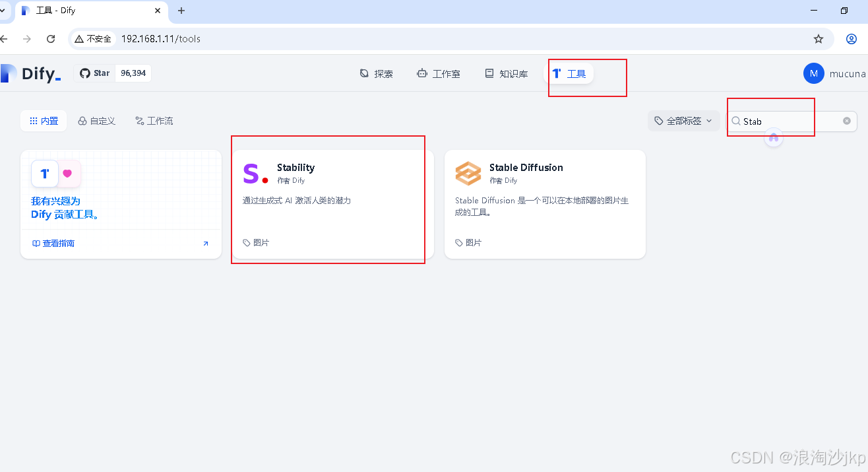Click the tool icon on the contribute card
The height and width of the screenshot is (472, 868).
pos(45,174)
